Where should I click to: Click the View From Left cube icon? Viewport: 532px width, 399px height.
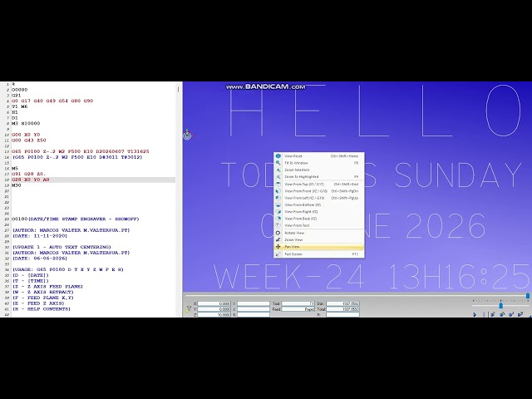[278, 198]
